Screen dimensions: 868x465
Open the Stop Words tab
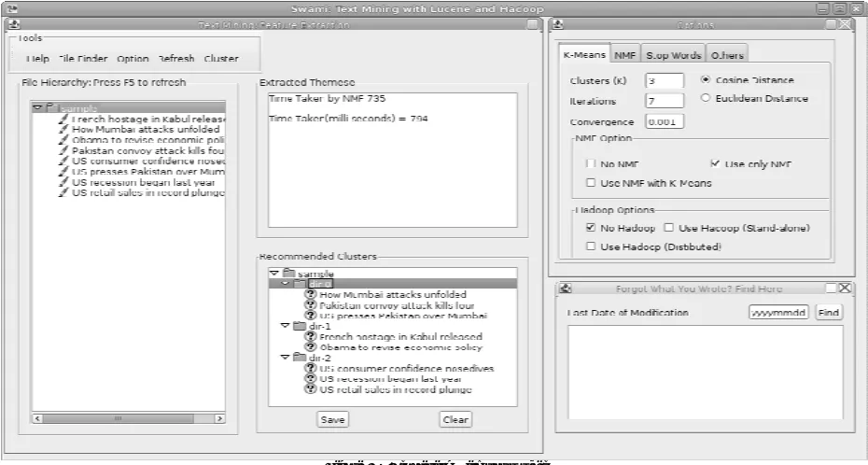coord(673,55)
